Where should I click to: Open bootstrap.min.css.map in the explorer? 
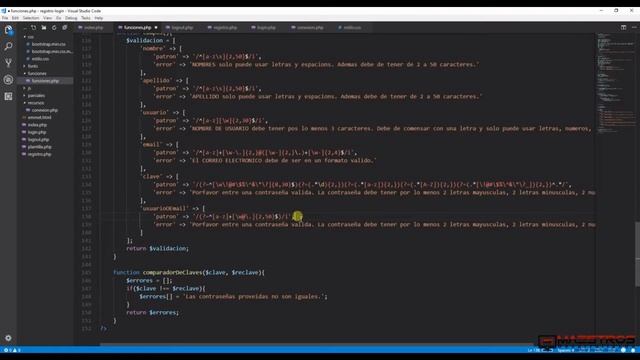[x=51, y=51]
